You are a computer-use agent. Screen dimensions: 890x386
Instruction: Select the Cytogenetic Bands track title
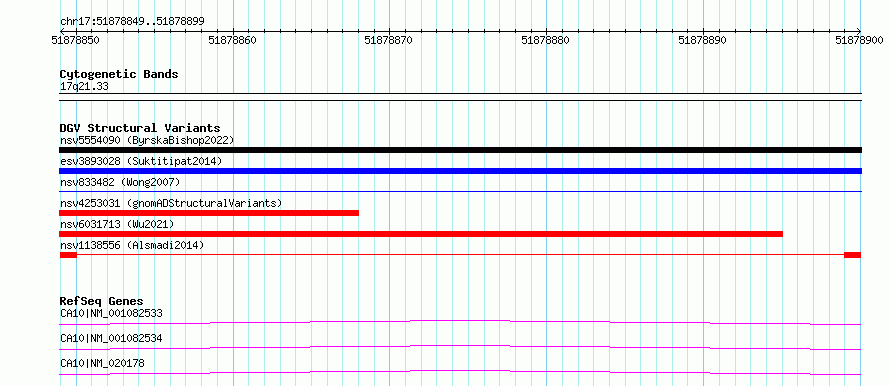click(119, 74)
